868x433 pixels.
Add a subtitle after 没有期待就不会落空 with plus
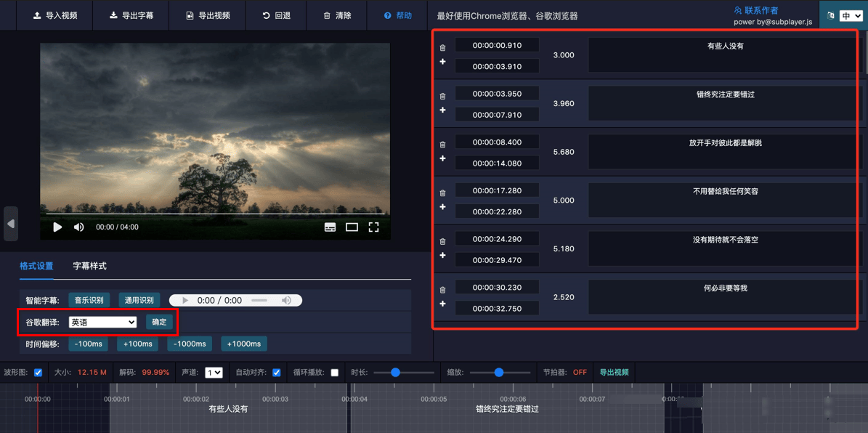point(442,255)
